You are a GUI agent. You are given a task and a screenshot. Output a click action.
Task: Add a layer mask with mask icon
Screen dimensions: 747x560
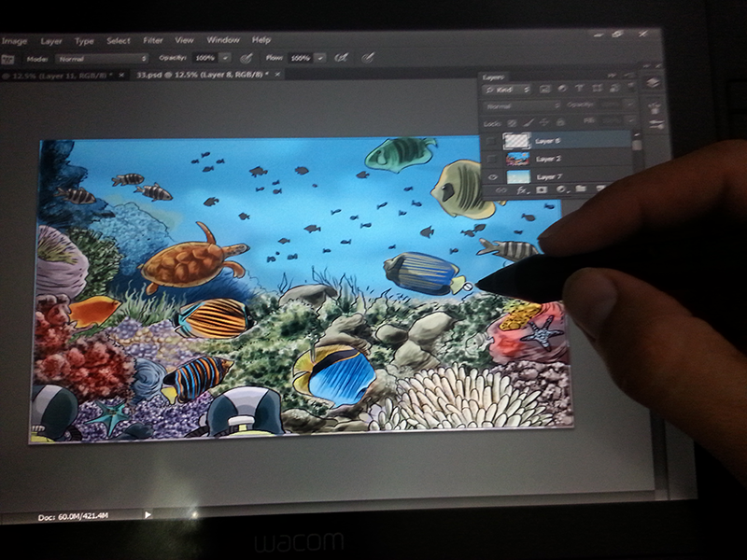tap(542, 190)
